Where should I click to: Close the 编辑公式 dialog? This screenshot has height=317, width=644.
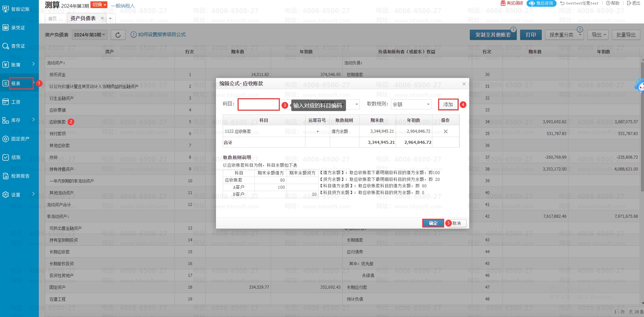pos(464,84)
